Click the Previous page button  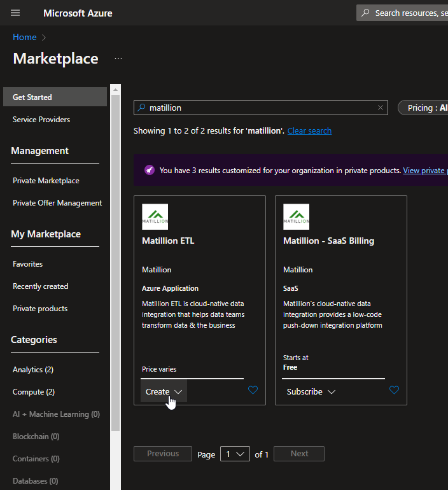pos(163,454)
